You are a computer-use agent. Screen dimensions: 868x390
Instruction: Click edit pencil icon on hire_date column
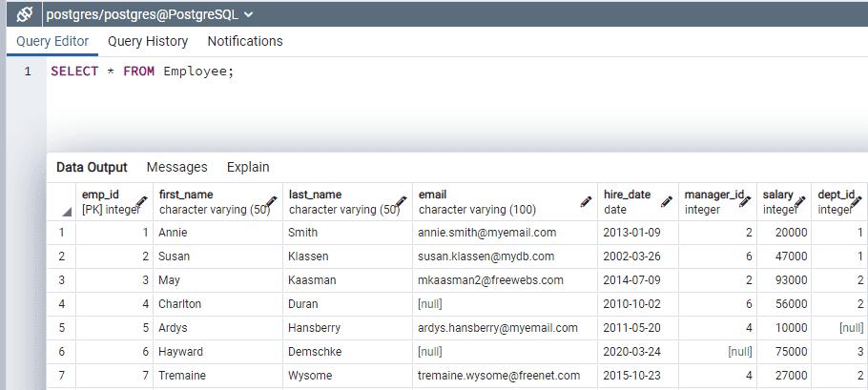[667, 202]
